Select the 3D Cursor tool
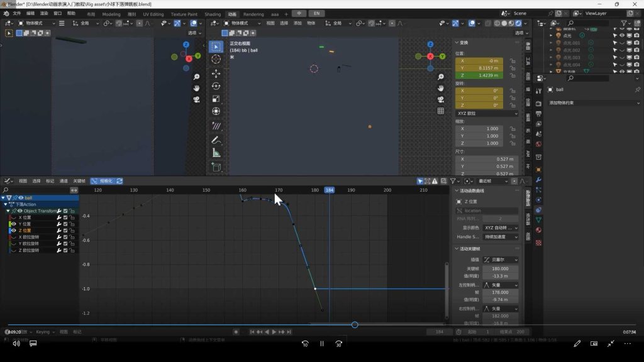This screenshot has height=362, width=644. tap(216, 59)
